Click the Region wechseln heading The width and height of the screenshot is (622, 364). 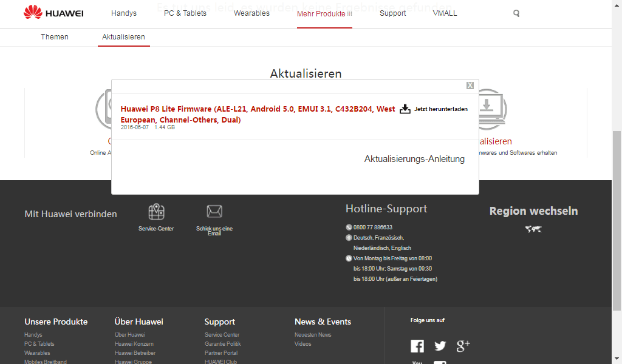pos(533,211)
